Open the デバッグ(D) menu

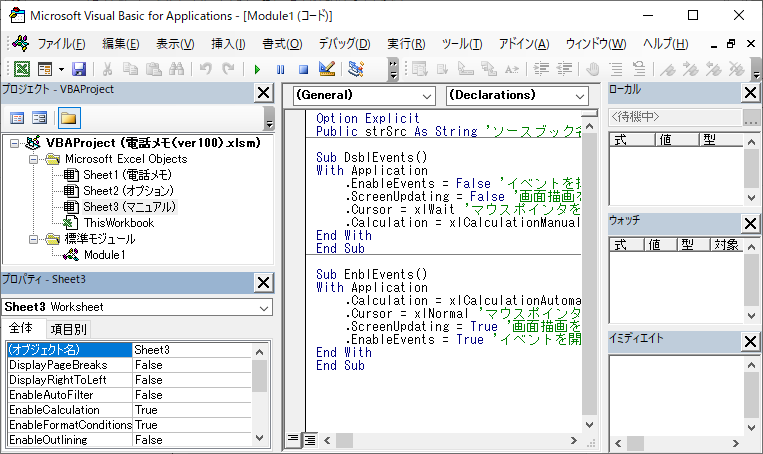click(345, 44)
